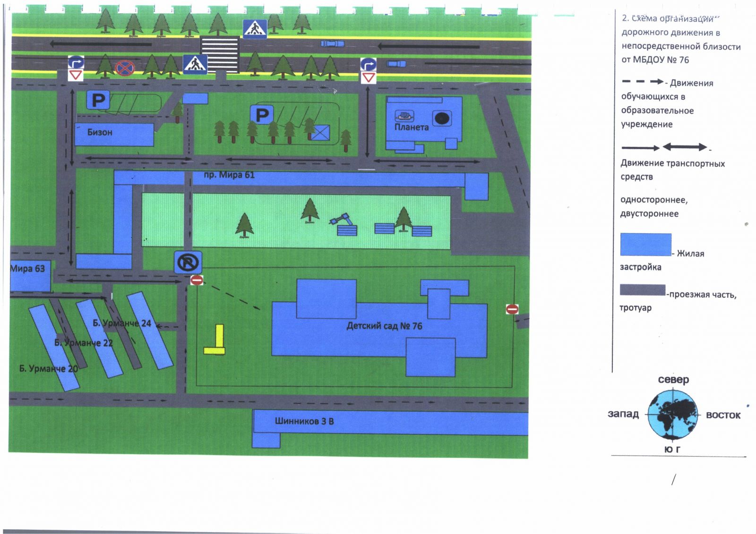The width and height of the screenshot is (756, 534).
Task: Select the Бизон building label
Action: click(x=100, y=132)
